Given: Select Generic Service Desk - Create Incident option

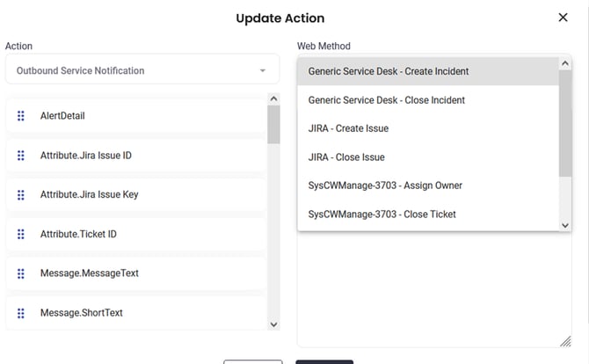Looking at the screenshot, I should tap(388, 71).
